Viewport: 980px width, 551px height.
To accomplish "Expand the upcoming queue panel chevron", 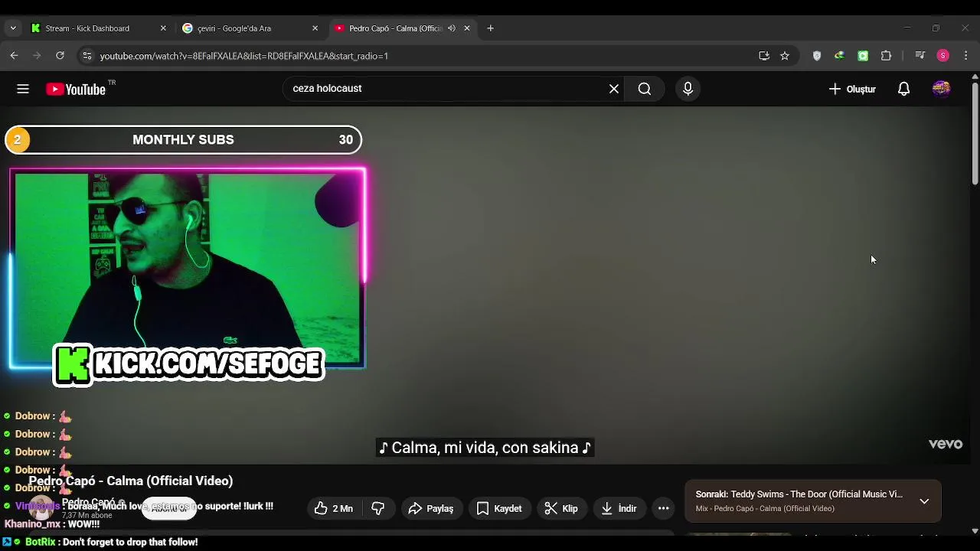I will (x=924, y=502).
